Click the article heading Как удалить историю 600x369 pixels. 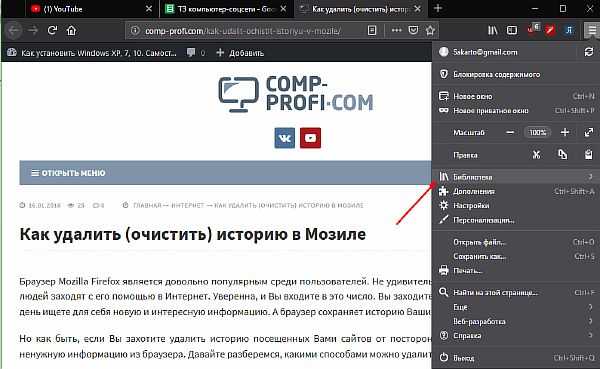pyautogui.click(x=192, y=234)
